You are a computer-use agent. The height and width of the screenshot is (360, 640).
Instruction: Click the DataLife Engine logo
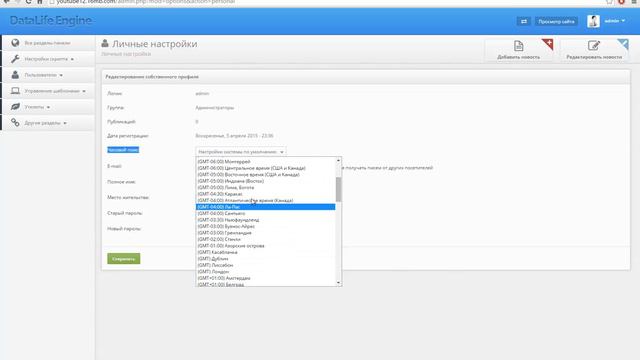pyautogui.click(x=51, y=20)
